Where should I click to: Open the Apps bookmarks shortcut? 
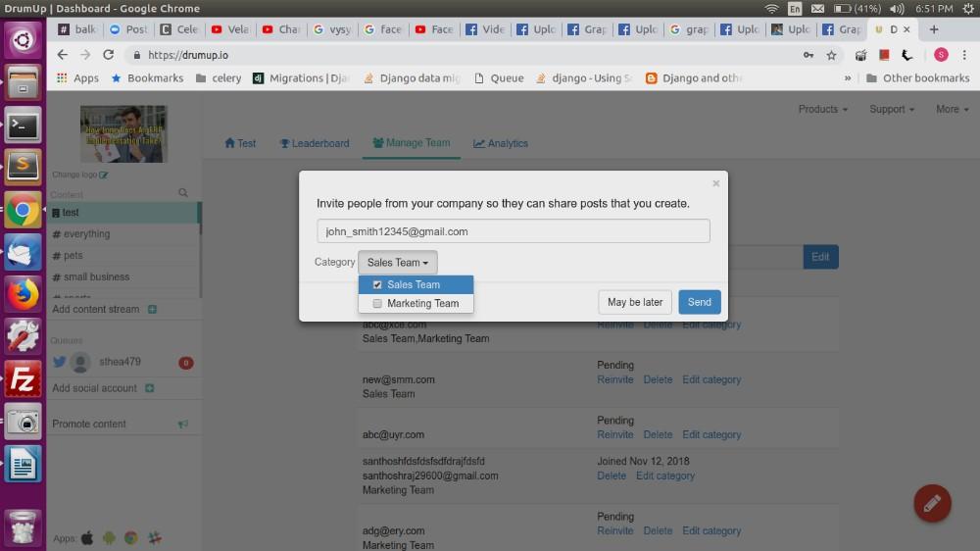tap(77, 78)
